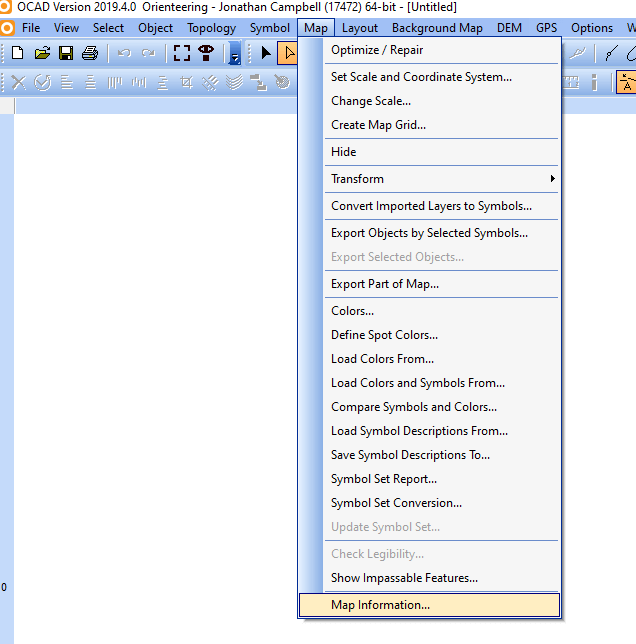Open the DEM menu

[x=509, y=28]
